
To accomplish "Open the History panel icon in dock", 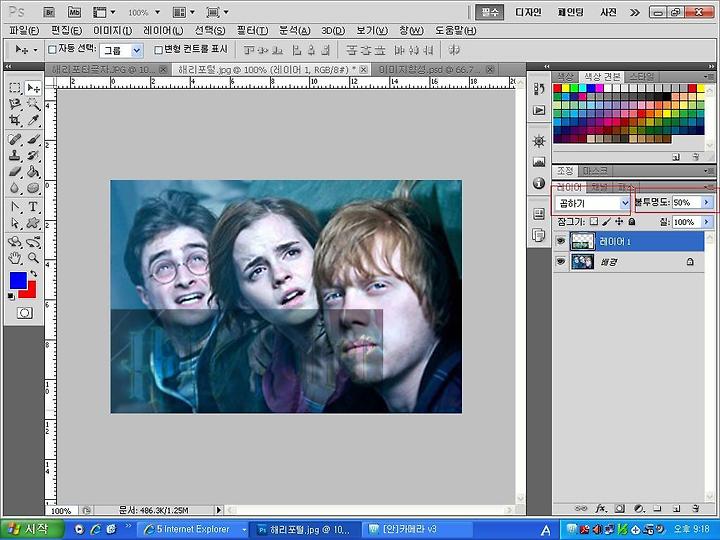I will point(539,89).
